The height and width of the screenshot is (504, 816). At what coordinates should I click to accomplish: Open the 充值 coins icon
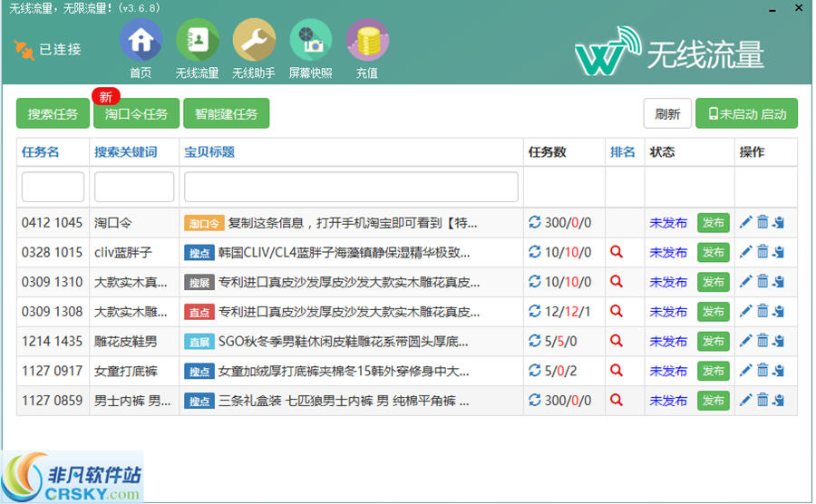click(367, 41)
